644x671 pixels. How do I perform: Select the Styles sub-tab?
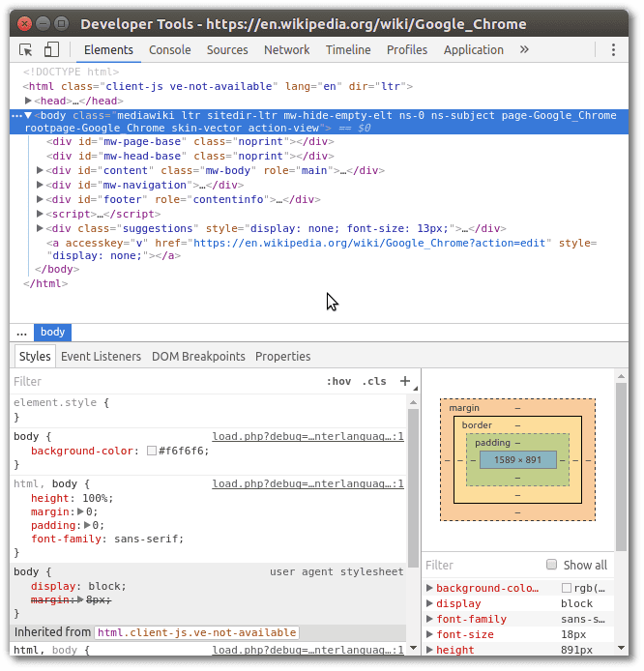(x=35, y=356)
